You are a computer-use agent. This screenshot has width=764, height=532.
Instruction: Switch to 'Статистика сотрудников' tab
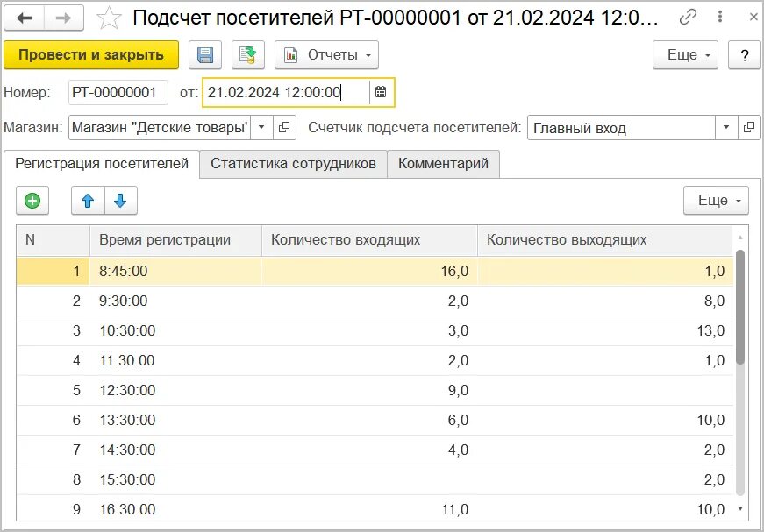293,164
